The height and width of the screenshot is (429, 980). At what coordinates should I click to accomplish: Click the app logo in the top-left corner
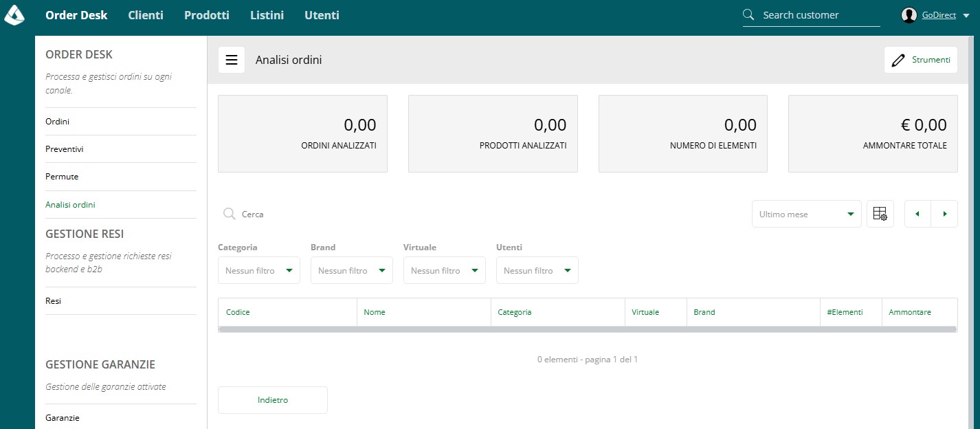tap(14, 14)
